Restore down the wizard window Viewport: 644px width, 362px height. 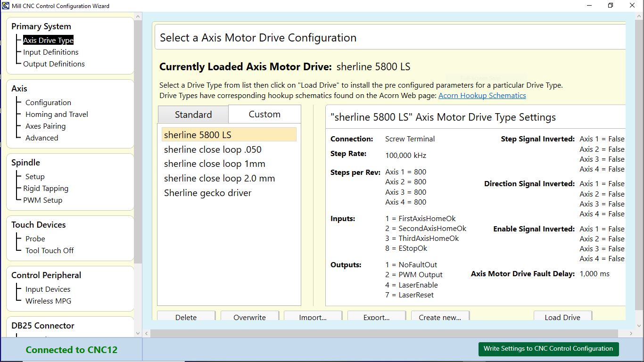pos(611,6)
